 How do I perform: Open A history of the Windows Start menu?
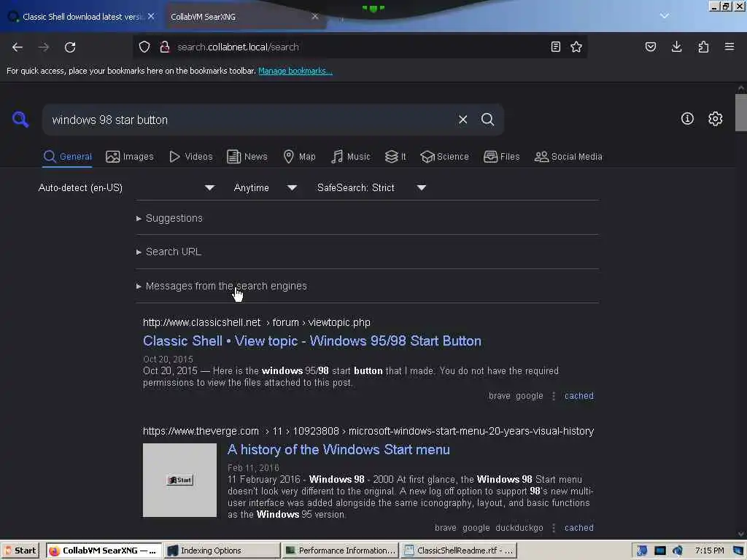(338, 449)
